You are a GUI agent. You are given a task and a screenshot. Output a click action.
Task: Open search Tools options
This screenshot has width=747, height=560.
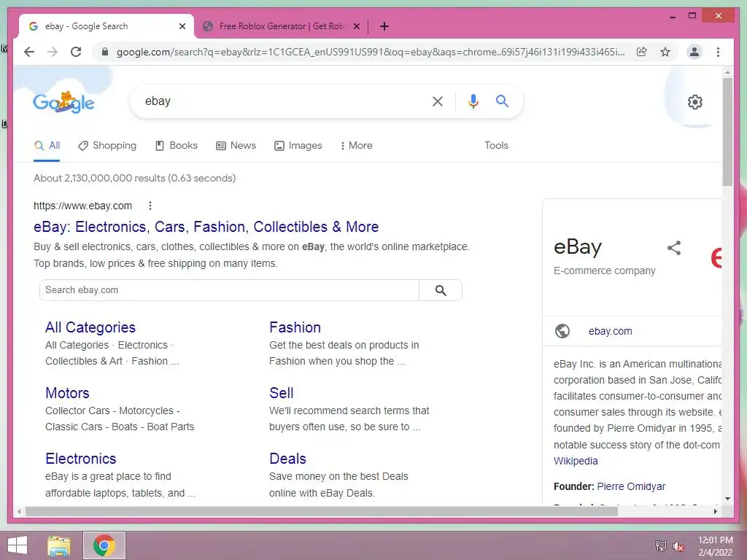496,146
